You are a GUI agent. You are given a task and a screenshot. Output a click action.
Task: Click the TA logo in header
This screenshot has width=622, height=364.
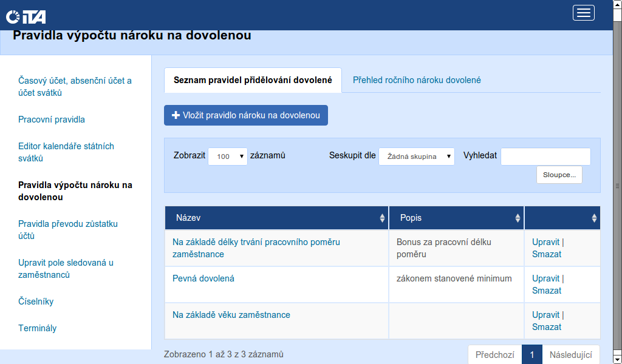tap(26, 17)
